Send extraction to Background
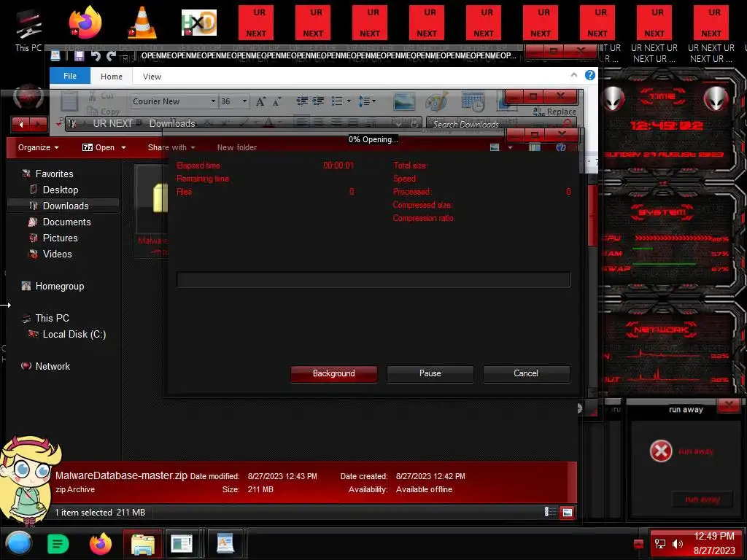The width and height of the screenshot is (747, 560). 333,374
